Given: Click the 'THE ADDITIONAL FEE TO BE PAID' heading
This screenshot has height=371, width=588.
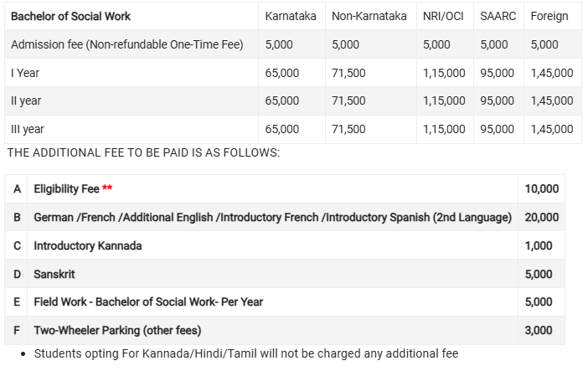Looking at the screenshot, I should click(143, 152).
